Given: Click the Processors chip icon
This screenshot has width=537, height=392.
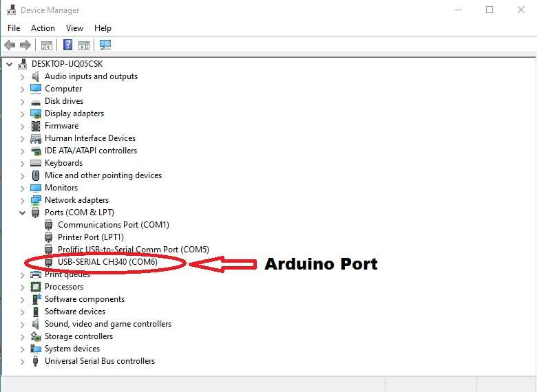Looking at the screenshot, I should click(x=36, y=287).
